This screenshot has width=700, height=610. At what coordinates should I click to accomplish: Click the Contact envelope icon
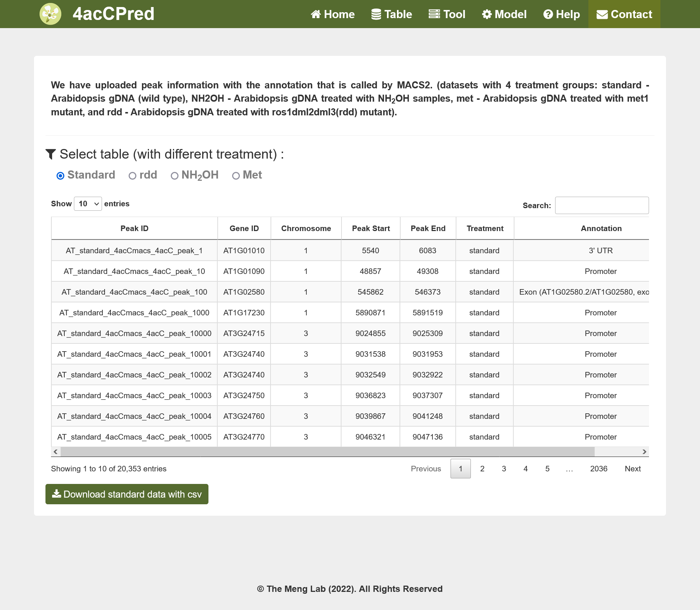(602, 14)
